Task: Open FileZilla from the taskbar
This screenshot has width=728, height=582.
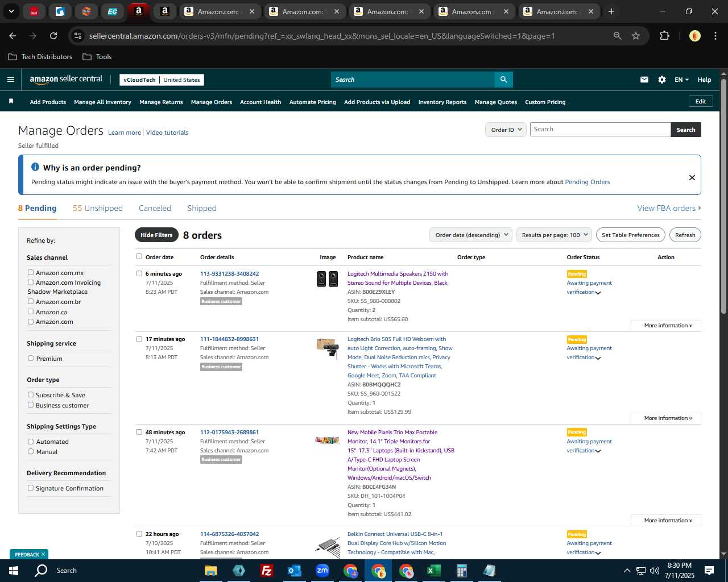Action: [x=266, y=571]
